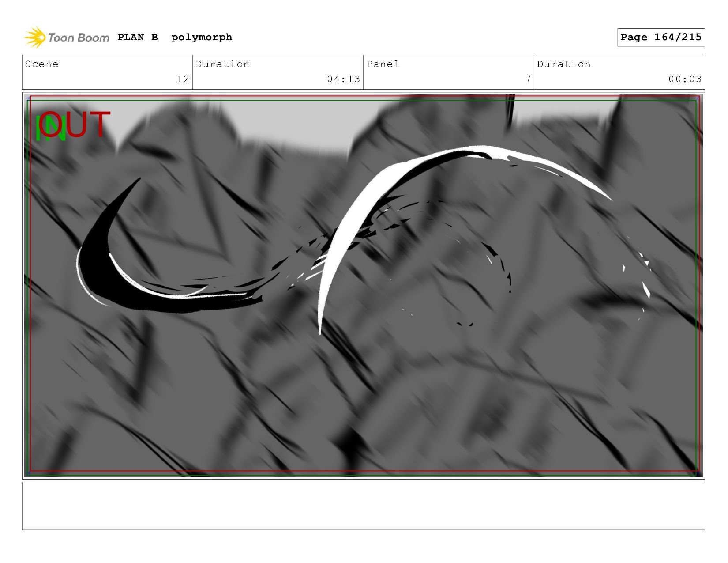Open the storyboard panel image
The image size is (728, 563).
click(363, 286)
